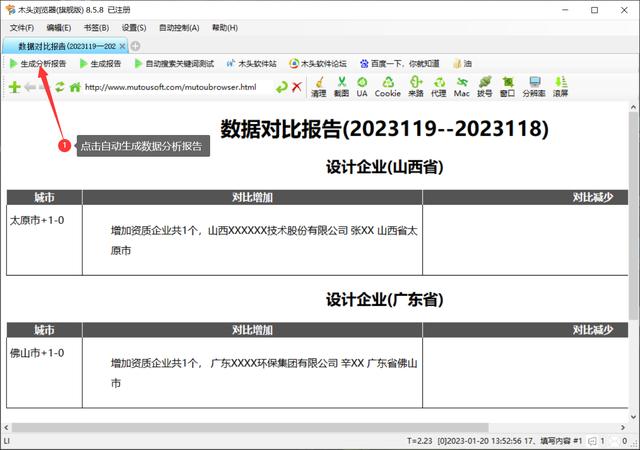Stop loading with the red X icon
Image resolution: width=640 pixels, height=450 pixels.
(297, 87)
